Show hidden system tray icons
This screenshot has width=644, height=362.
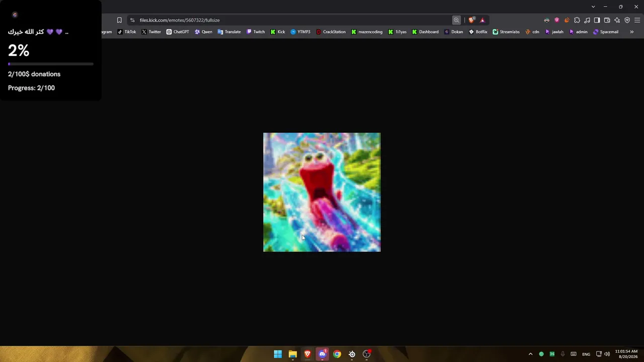pyautogui.click(x=530, y=354)
